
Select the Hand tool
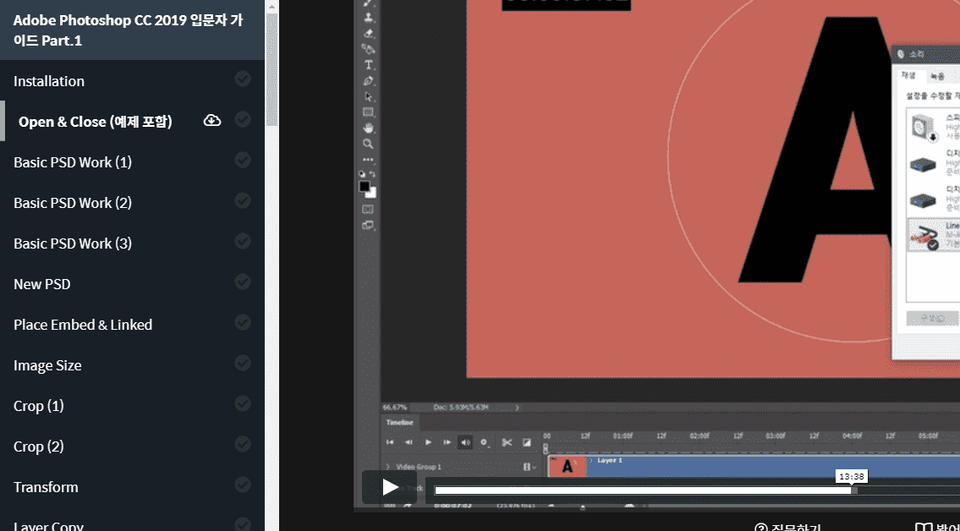(x=369, y=128)
